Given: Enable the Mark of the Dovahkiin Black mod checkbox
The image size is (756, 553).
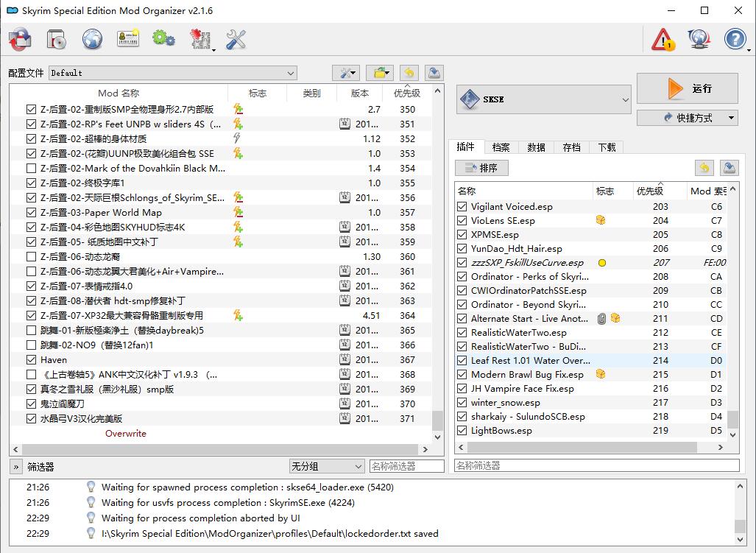Looking at the screenshot, I should (32, 169).
